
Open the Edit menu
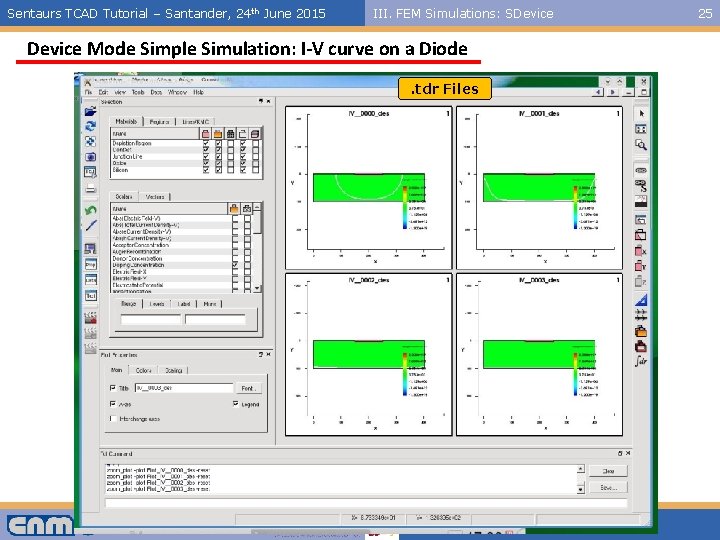(x=104, y=92)
